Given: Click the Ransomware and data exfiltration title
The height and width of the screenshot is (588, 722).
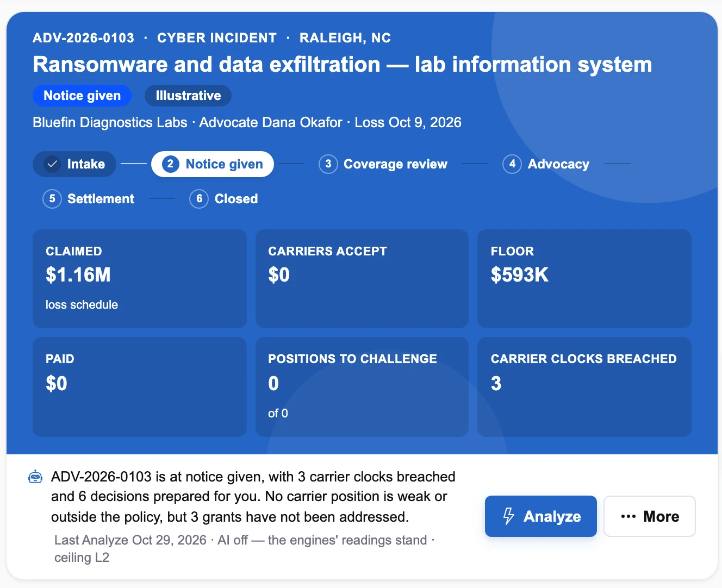Looking at the screenshot, I should [x=343, y=64].
